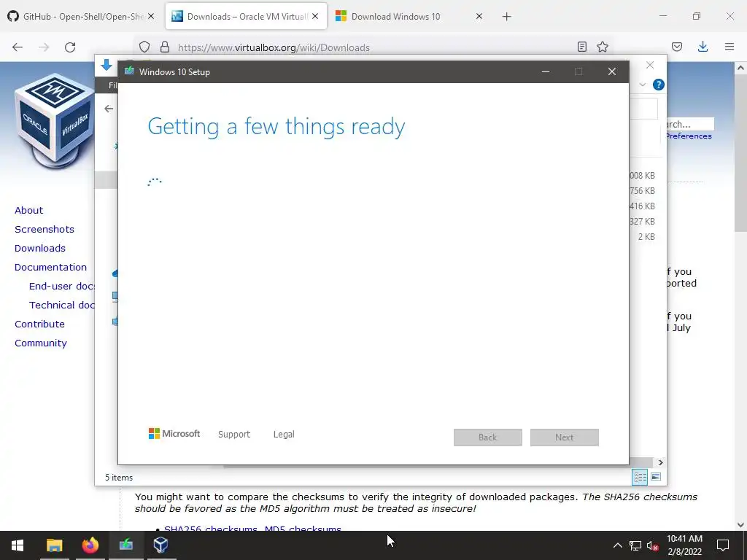
Task: Open the Downloads sidebar link
Action: pyautogui.click(x=40, y=248)
